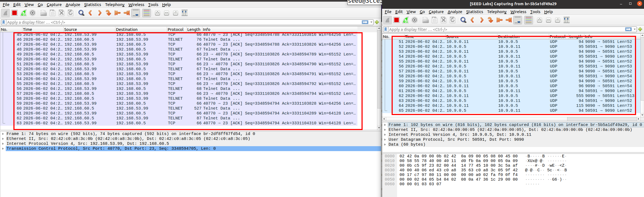Click Find packet magnifier in left window
The width and height of the screenshot is (644, 197).
81,13
